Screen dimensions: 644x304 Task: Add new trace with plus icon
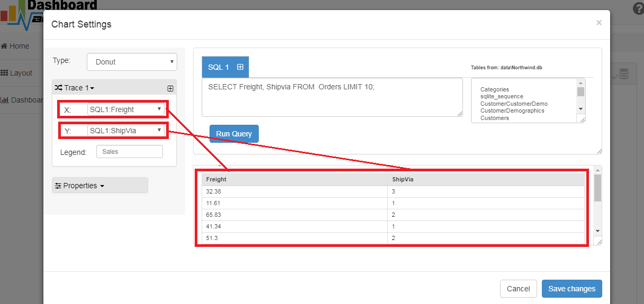pyautogui.click(x=170, y=88)
